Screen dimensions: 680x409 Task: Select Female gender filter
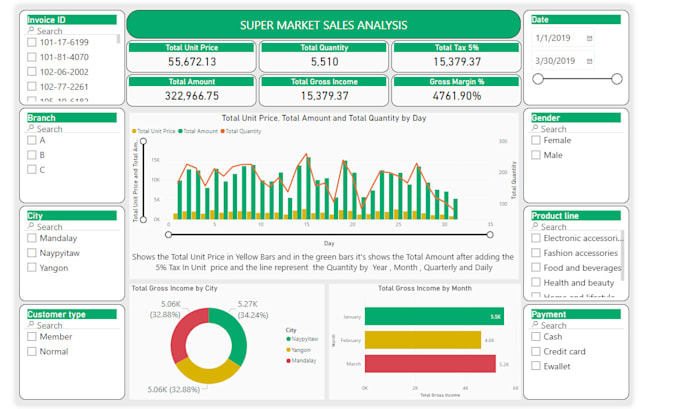(536, 140)
